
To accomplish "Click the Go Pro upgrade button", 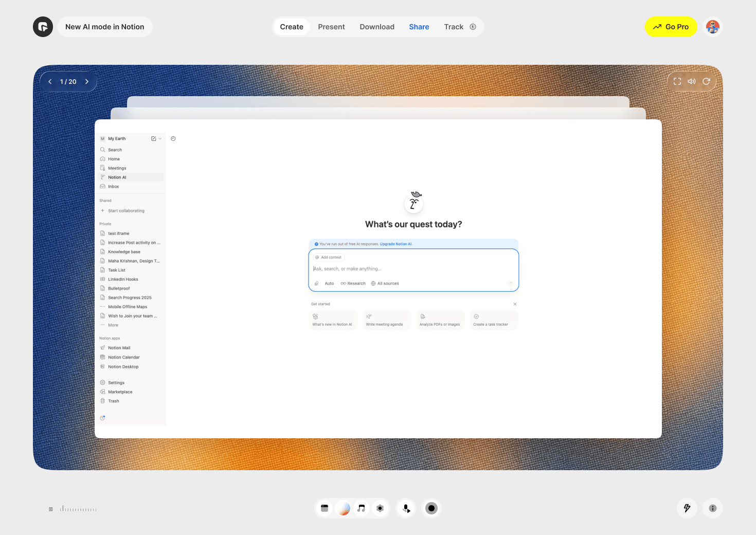I will coord(671,27).
